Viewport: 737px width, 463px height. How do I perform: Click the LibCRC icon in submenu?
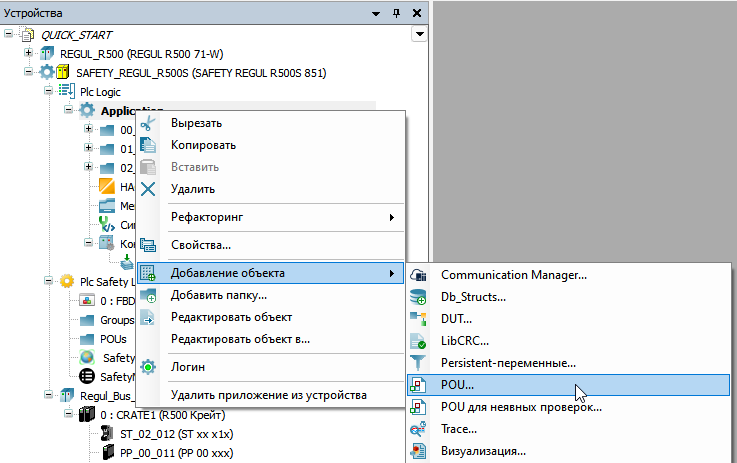tap(419, 341)
